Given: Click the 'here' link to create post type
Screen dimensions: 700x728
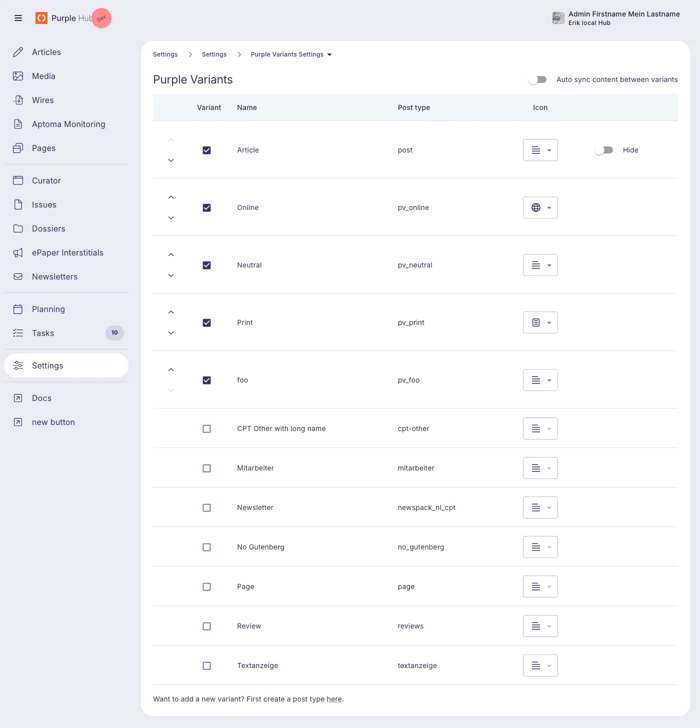Looking at the screenshot, I should click(x=334, y=699).
